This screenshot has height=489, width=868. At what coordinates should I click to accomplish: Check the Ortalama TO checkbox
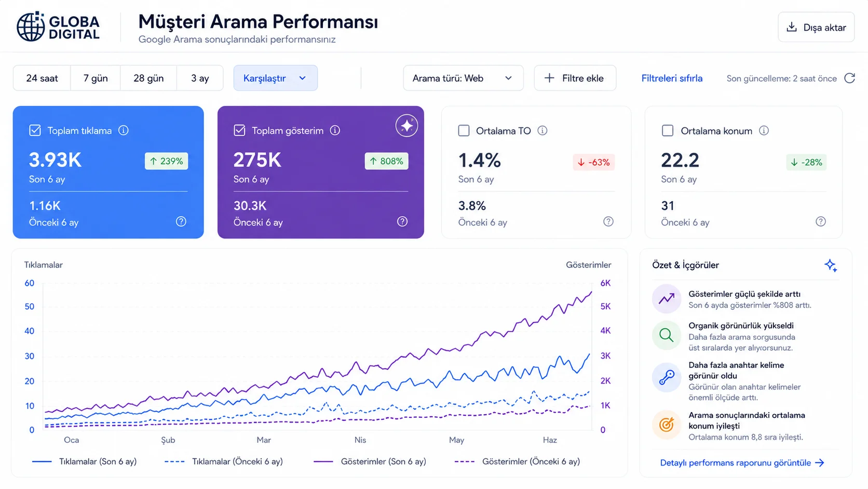(x=464, y=130)
